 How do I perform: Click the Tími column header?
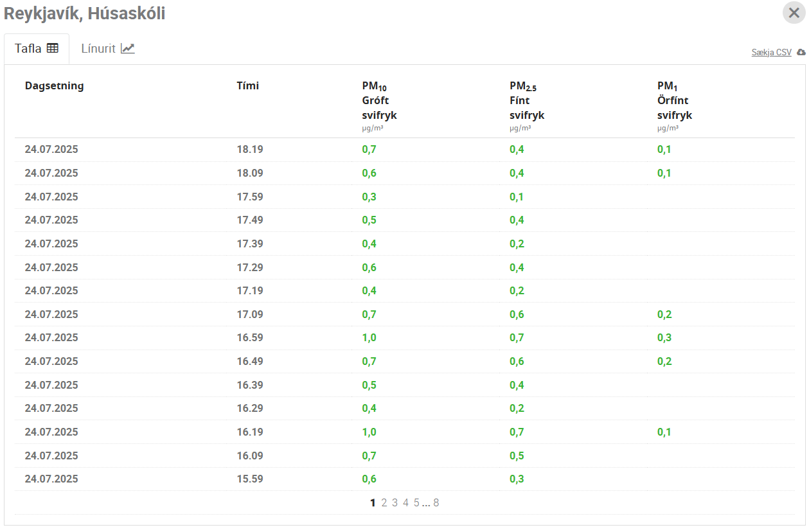(247, 85)
